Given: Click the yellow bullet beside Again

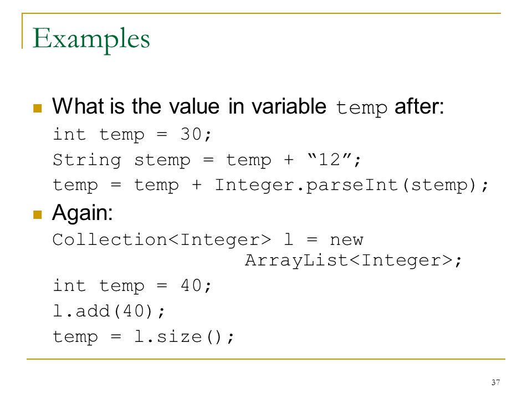Looking at the screenshot, I should click(x=37, y=215).
